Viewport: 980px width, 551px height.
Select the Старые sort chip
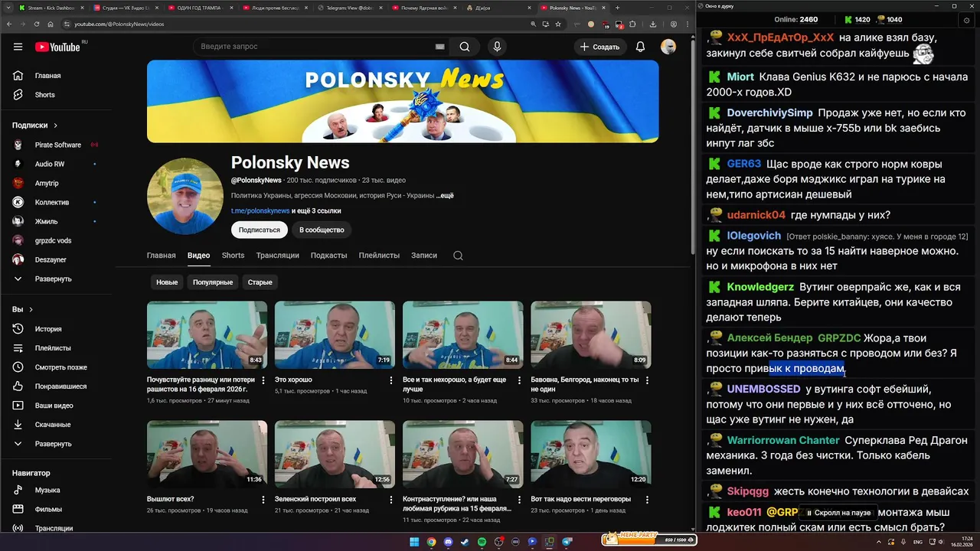click(260, 282)
